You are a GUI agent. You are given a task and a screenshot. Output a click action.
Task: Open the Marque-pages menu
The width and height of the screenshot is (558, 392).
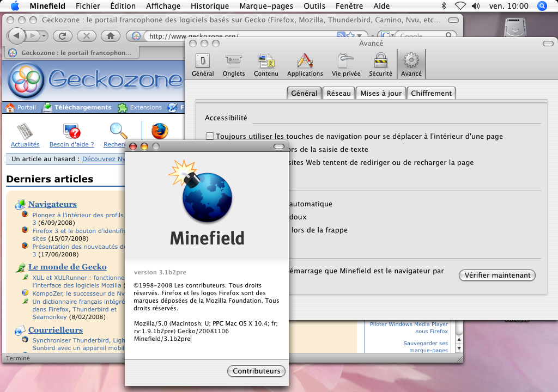tap(266, 5)
